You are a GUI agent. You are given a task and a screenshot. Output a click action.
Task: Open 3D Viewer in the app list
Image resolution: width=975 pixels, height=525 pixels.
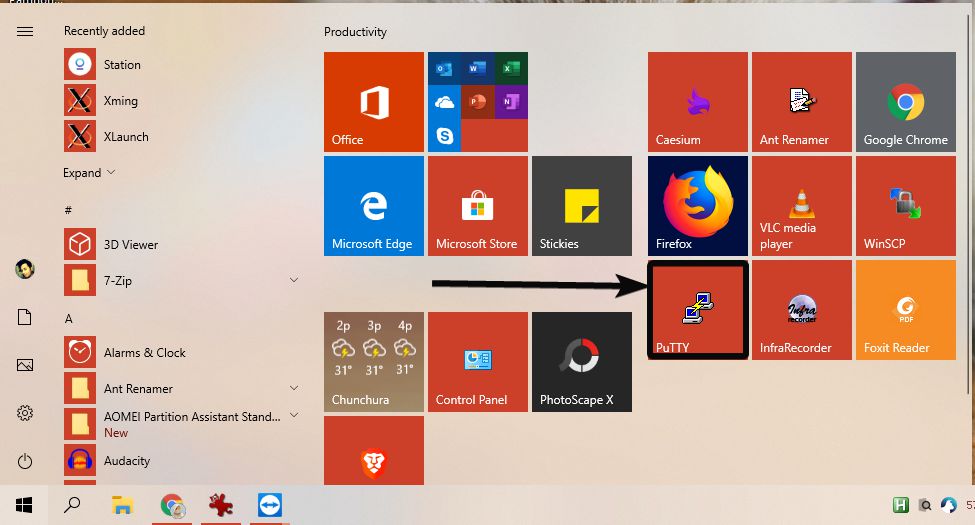click(x=183, y=244)
